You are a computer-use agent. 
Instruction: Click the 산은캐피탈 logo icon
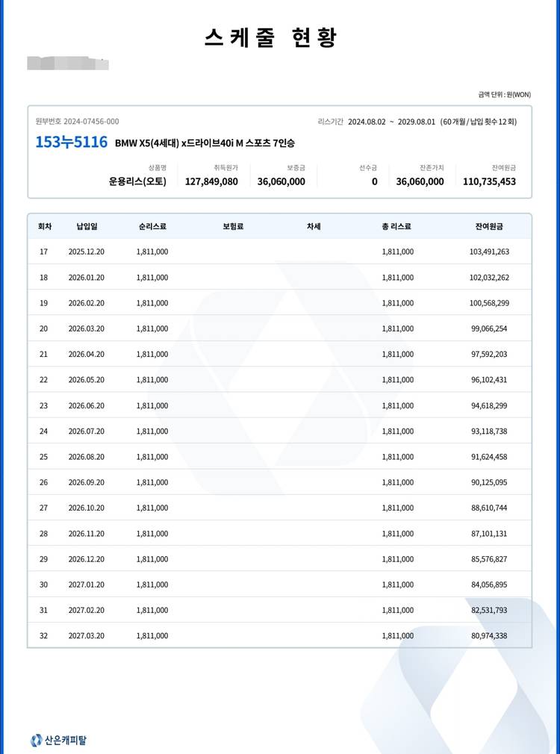(x=37, y=741)
